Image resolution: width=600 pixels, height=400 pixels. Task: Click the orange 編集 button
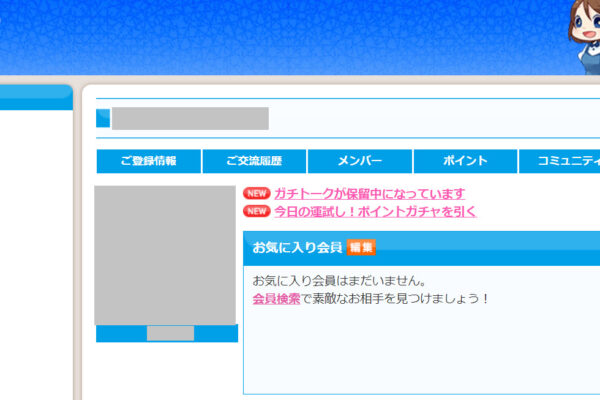(361, 247)
